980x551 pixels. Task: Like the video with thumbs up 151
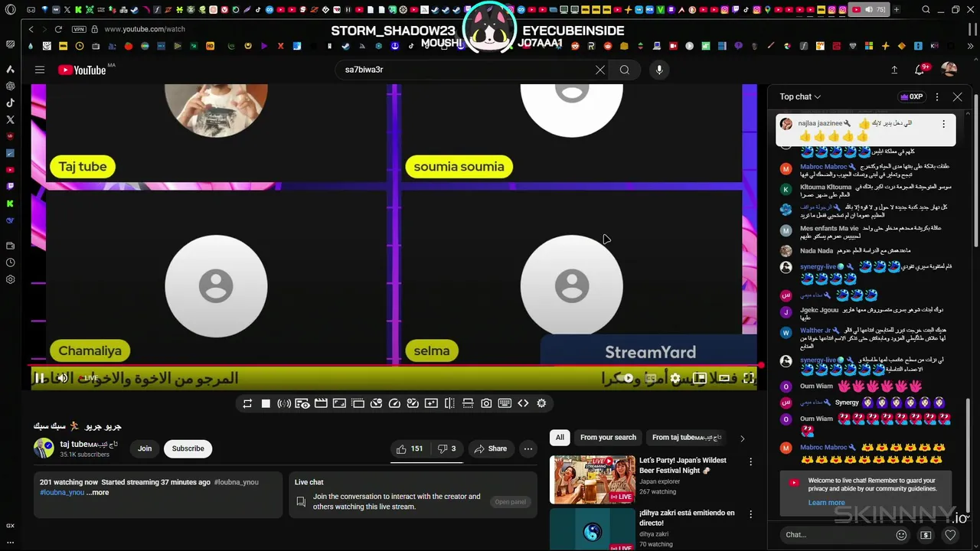[410, 448]
